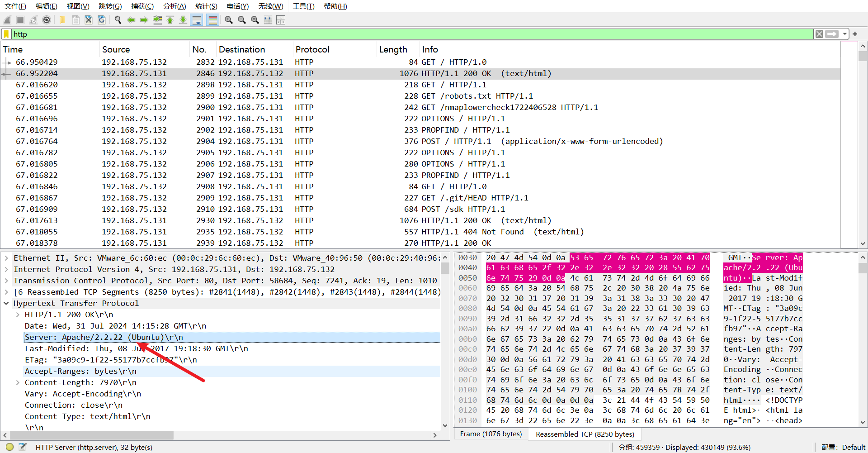Screen dimensions: 868x453
Task: Sort by the Length column header
Action: point(398,49)
